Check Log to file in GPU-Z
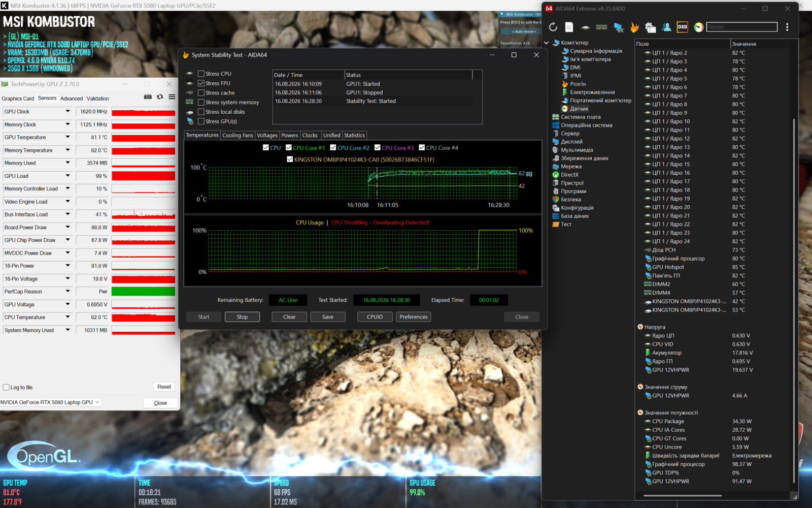Viewport: 812px width, 508px height. 6,388
